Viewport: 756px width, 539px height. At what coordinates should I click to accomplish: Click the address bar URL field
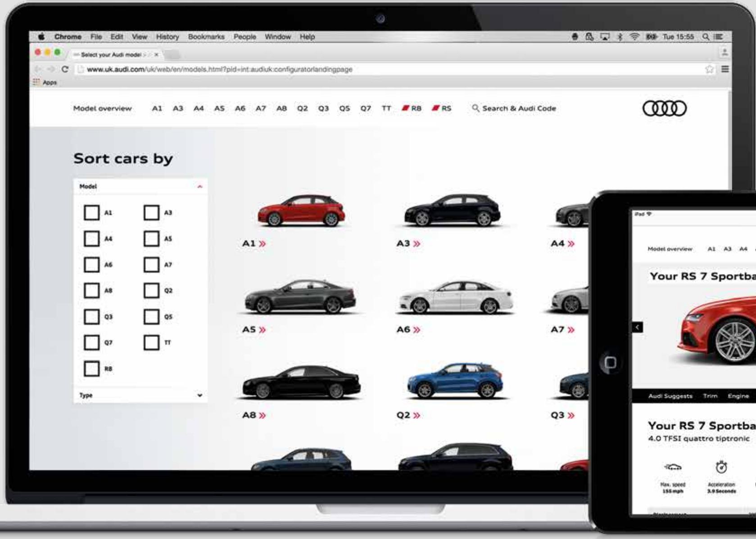coord(390,69)
